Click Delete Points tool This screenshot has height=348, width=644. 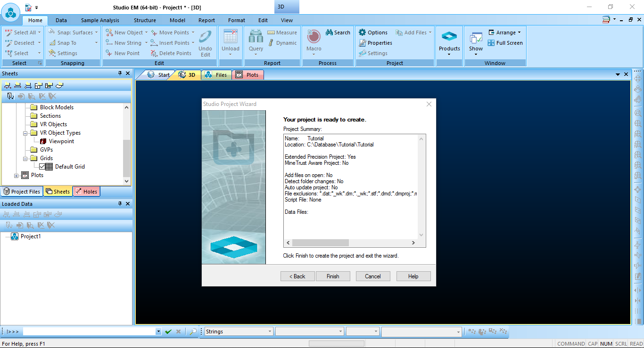coord(171,53)
